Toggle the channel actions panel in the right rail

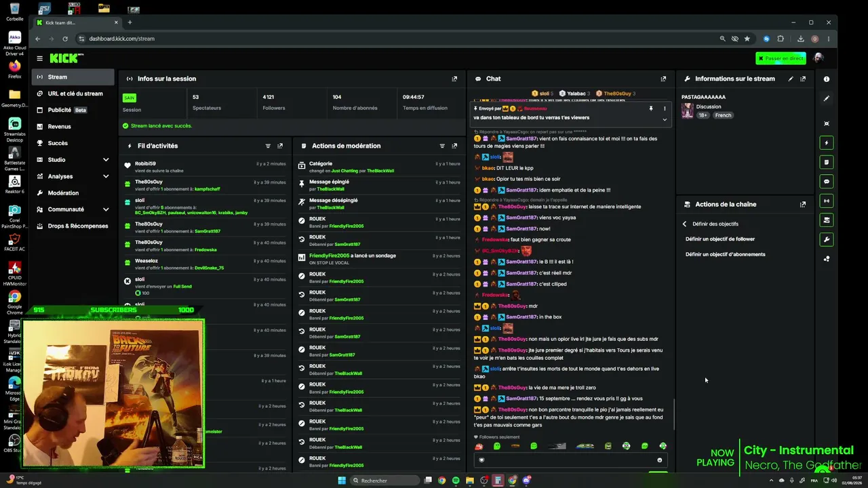point(827,220)
